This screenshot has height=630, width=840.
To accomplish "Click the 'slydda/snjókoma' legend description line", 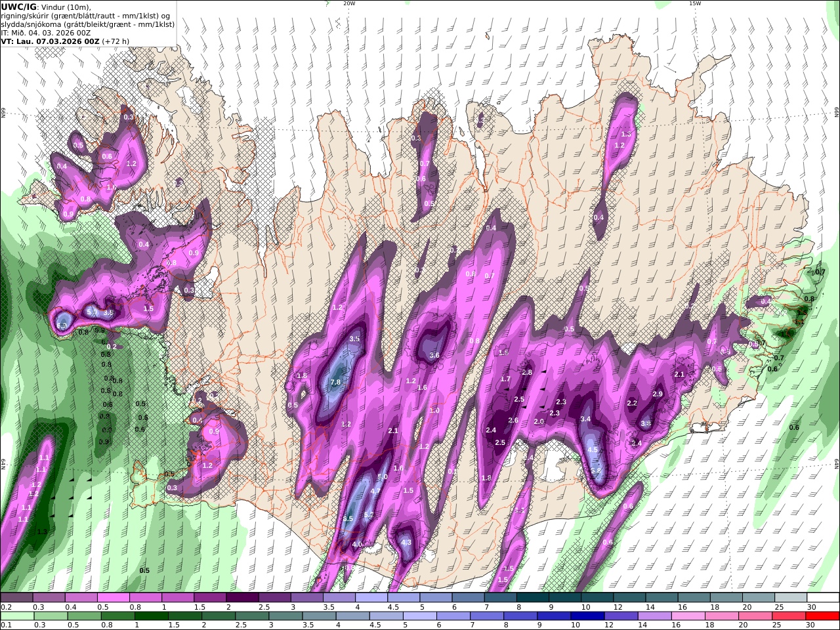I will pos(88,24).
